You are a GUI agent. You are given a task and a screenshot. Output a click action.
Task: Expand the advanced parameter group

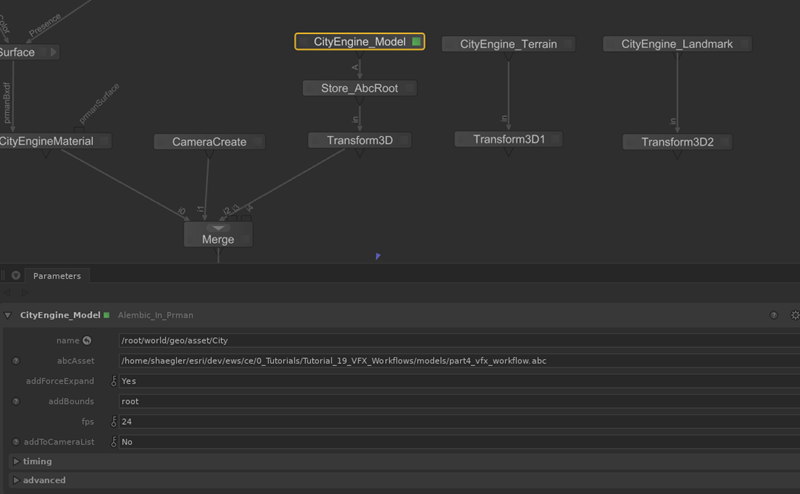pyautogui.click(x=15, y=480)
